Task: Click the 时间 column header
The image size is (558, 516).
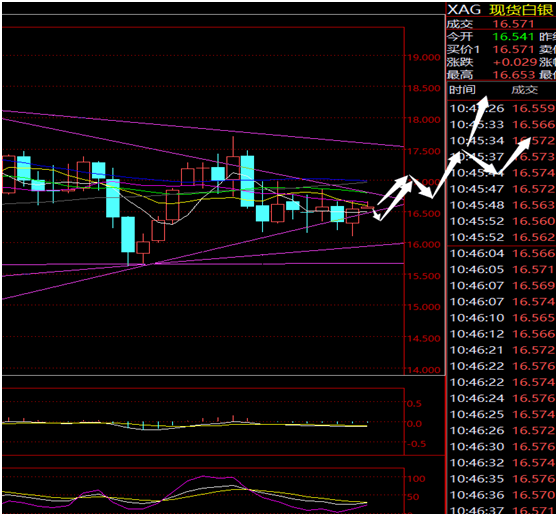Action: (462, 90)
